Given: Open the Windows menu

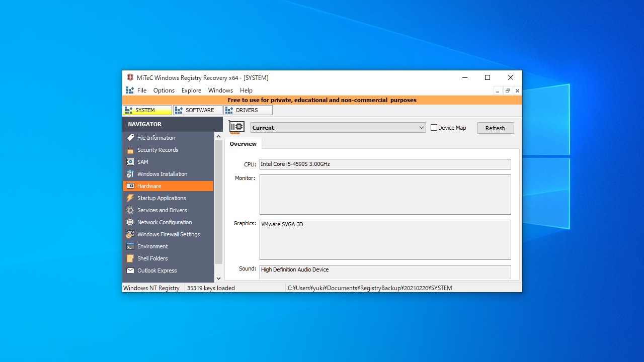Looking at the screenshot, I should 220,90.
